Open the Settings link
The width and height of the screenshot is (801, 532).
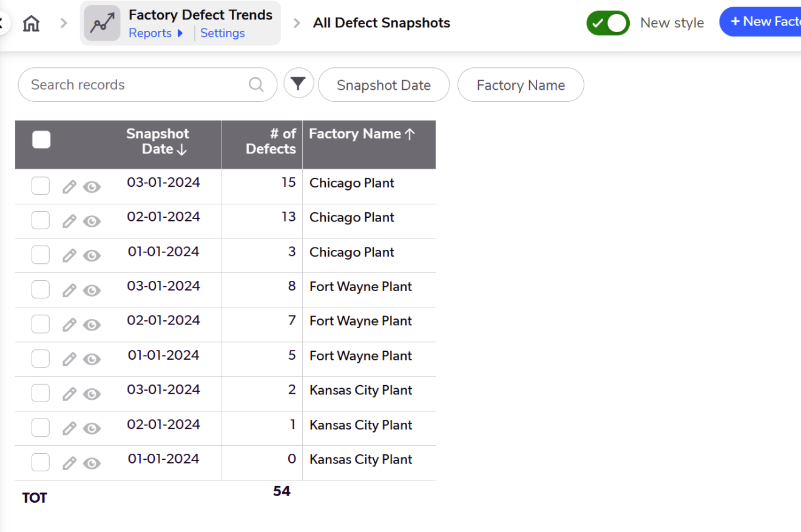pyautogui.click(x=222, y=33)
